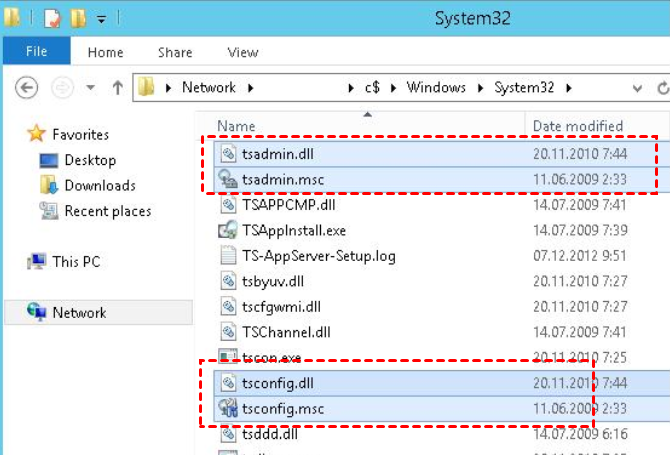The width and height of the screenshot is (670, 455).
Task: Click the TS-AppServer-Setup.log file icon
Action: [x=227, y=256]
